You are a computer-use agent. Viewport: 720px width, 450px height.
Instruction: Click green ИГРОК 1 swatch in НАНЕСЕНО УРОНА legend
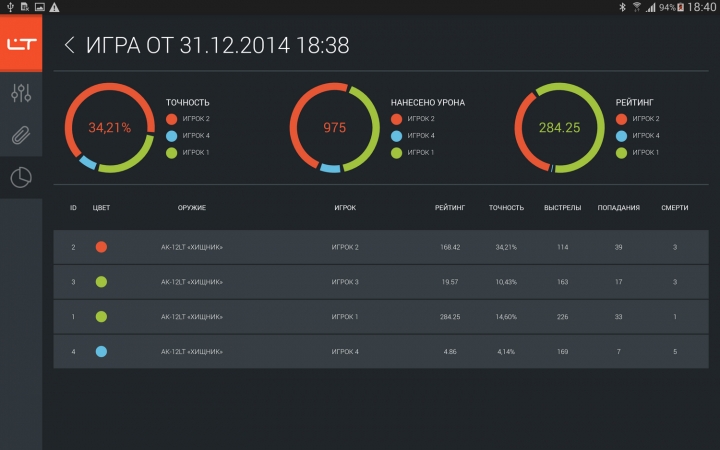396,153
